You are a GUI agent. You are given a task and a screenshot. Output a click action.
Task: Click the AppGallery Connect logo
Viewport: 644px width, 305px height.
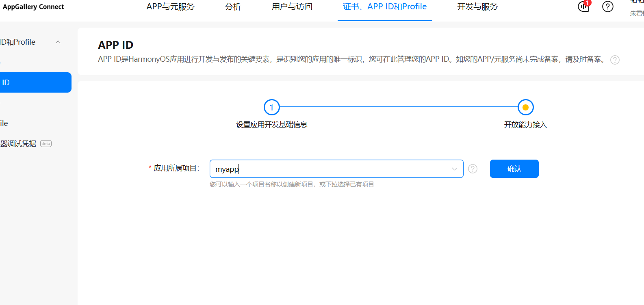(33, 6)
